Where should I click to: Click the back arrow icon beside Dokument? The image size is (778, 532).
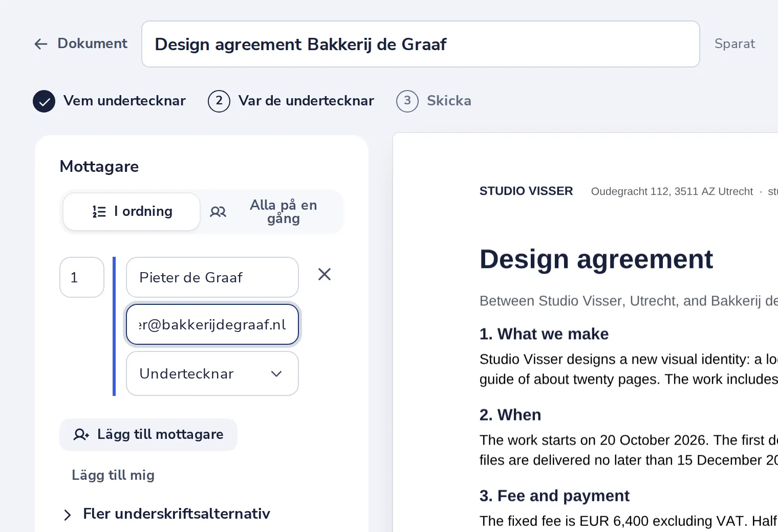(41, 44)
